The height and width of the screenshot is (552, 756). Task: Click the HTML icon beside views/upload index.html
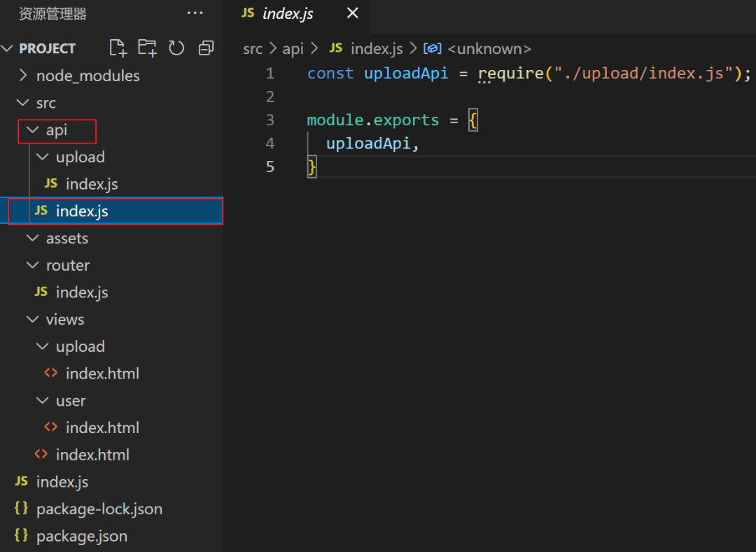(x=50, y=373)
